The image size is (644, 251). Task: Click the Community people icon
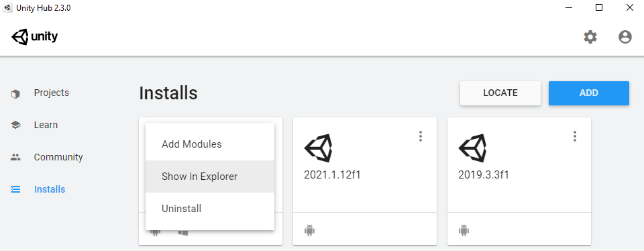[x=15, y=157]
